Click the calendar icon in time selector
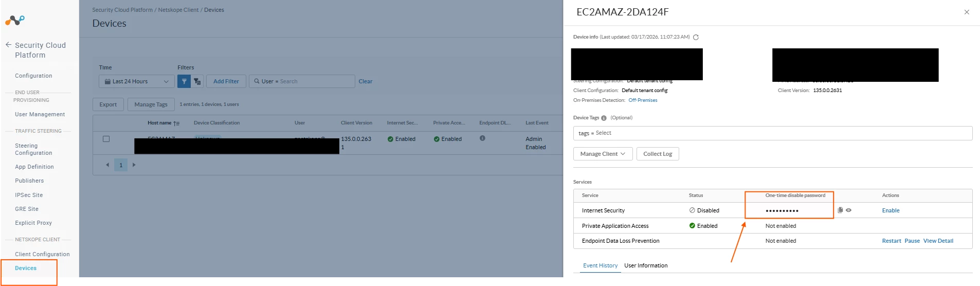The width and height of the screenshot is (980, 286). [x=107, y=81]
